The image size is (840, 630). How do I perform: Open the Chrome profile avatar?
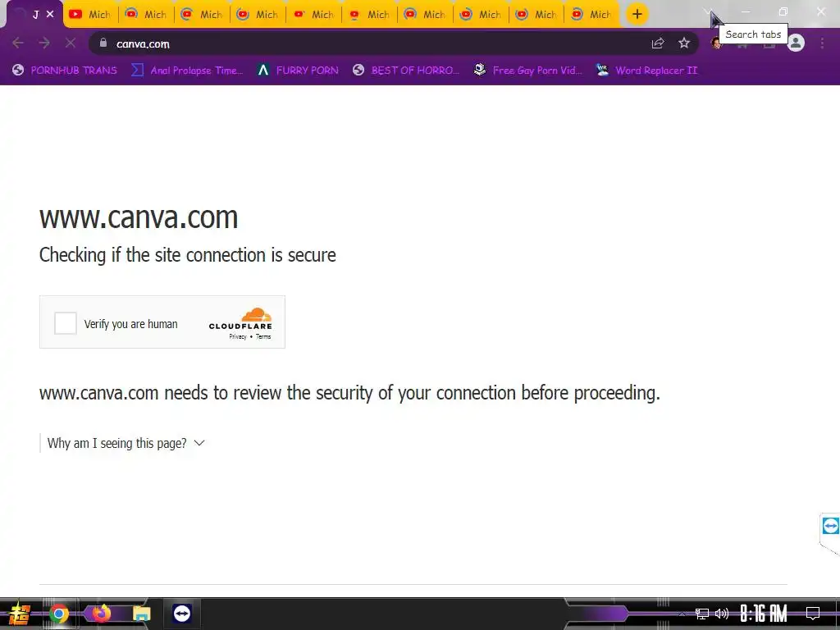[796, 43]
